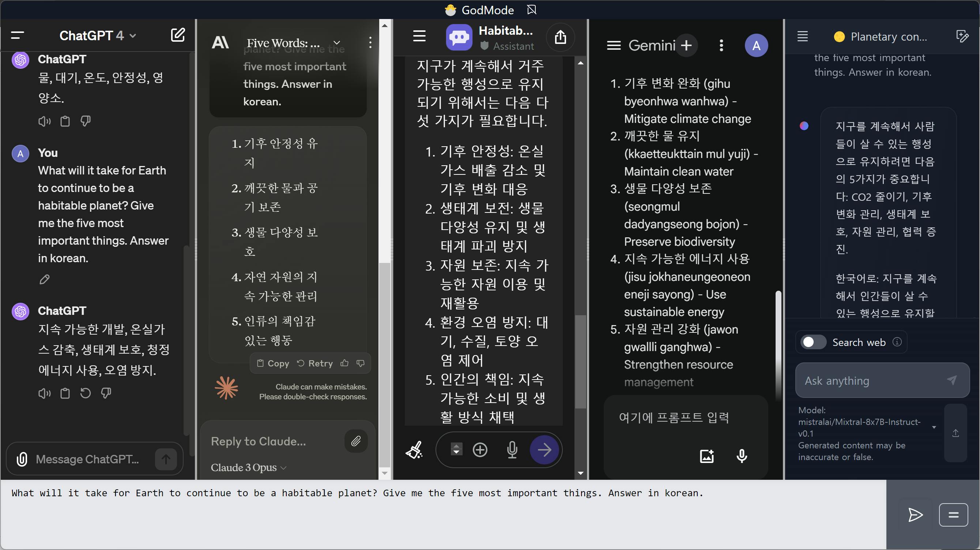Click ChatGPT new chat compose icon
Image resolution: width=980 pixels, height=550 pixels.
pos(178,35)
